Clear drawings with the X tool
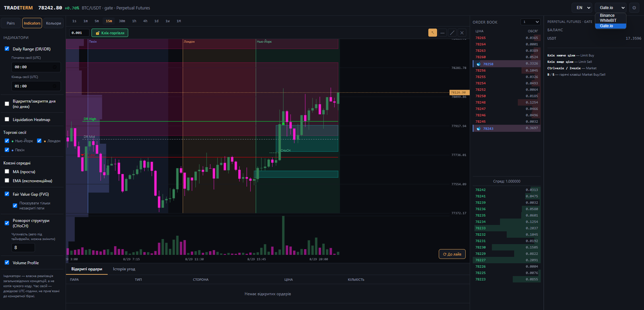 (x=462, y=33)
